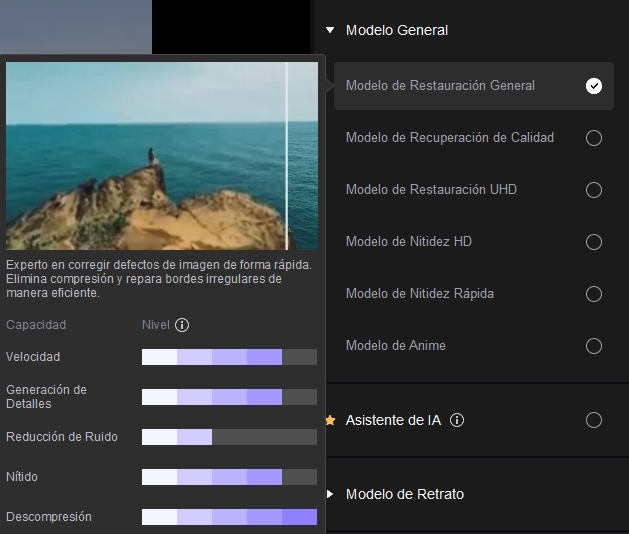Select Modelo de Restauración UHD radio button
This screenshot has width=629, height=534.
point(594,190)
